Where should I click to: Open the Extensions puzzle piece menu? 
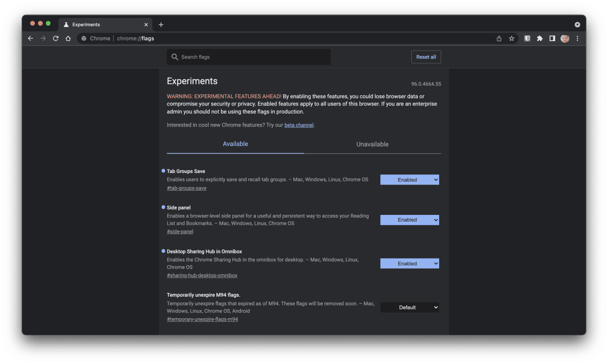(x=540, y=39)
